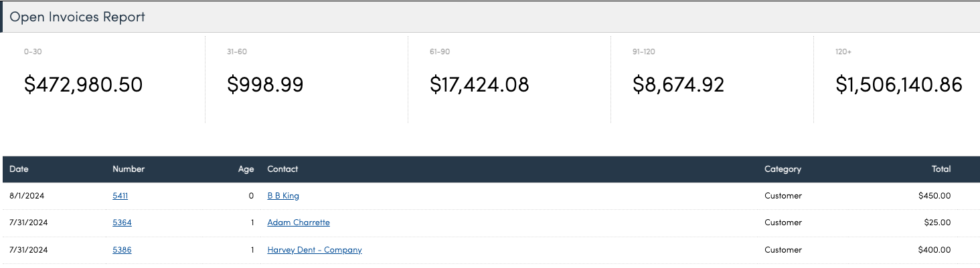
Task: Click the Open Invoices Report title
Action: pyautogui.click(x=78, y=17)
